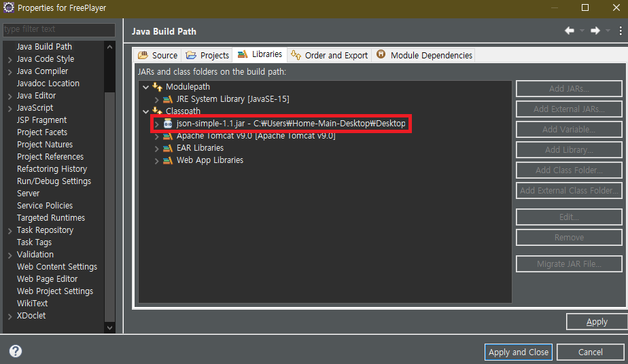Click the JRE System Library icon
628x364 pixels.
168,99
